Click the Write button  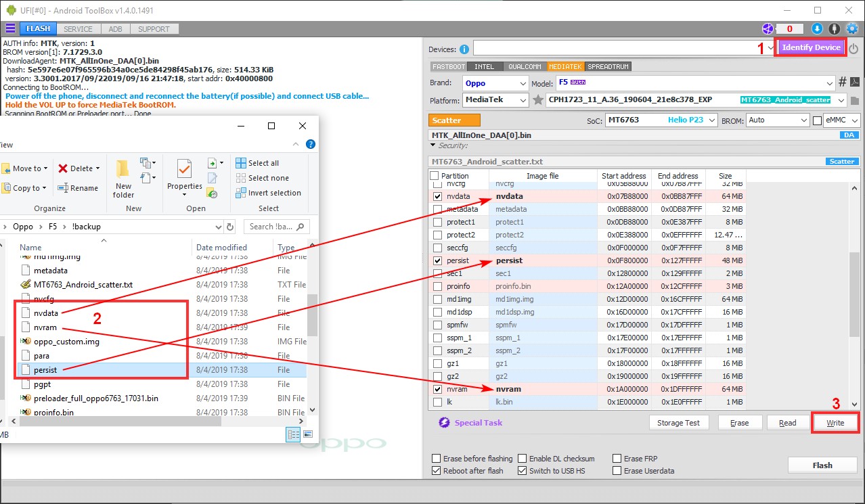(x=835, y=423)
